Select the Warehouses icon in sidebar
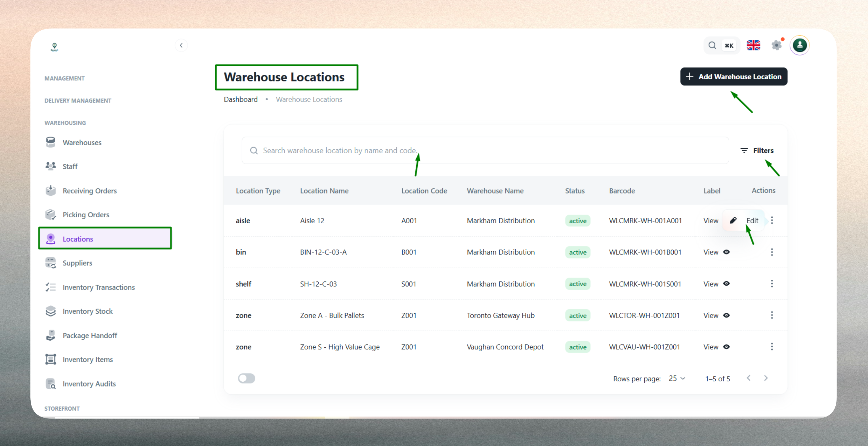The height and width of the screenshot is (446, 868). point(51,142)
